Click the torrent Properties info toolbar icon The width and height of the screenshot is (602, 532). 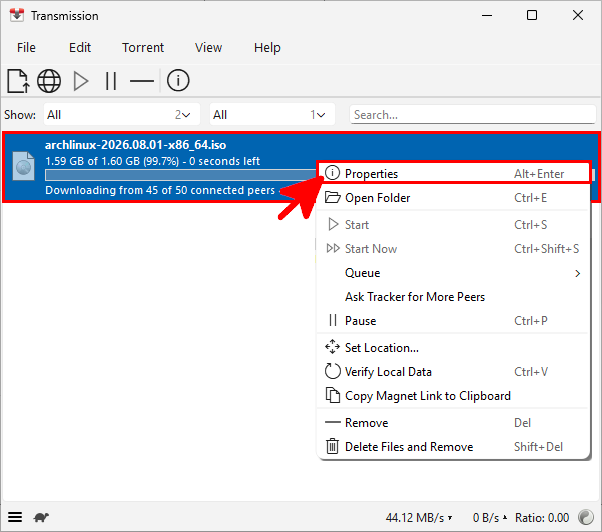(x=178, y=81)
